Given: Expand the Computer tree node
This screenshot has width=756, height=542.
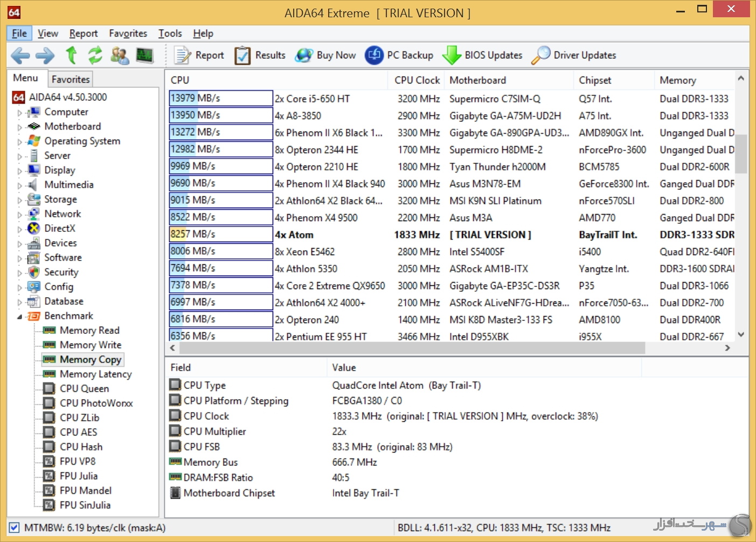Looking at the screenshot, I should pyautogui.click(x=20, y=113).
